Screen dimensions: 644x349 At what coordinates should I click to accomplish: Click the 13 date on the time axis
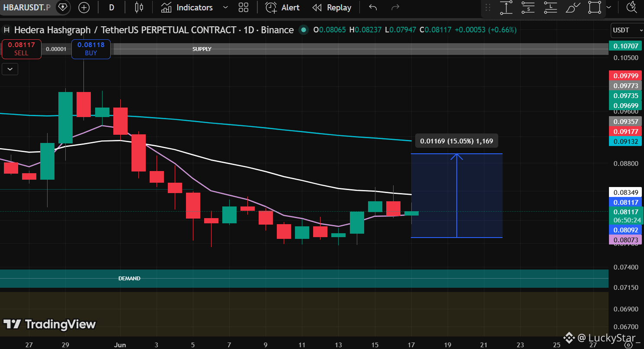(x=338, y=345)
